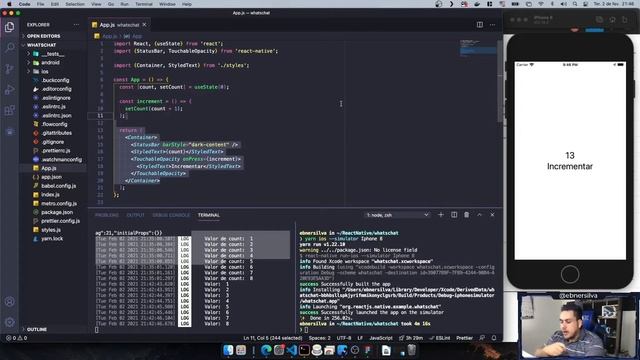This screenshot has height=360, width=640.
Task: Open the notifications bell in the status bar
Action: click(x=494, y=338)
